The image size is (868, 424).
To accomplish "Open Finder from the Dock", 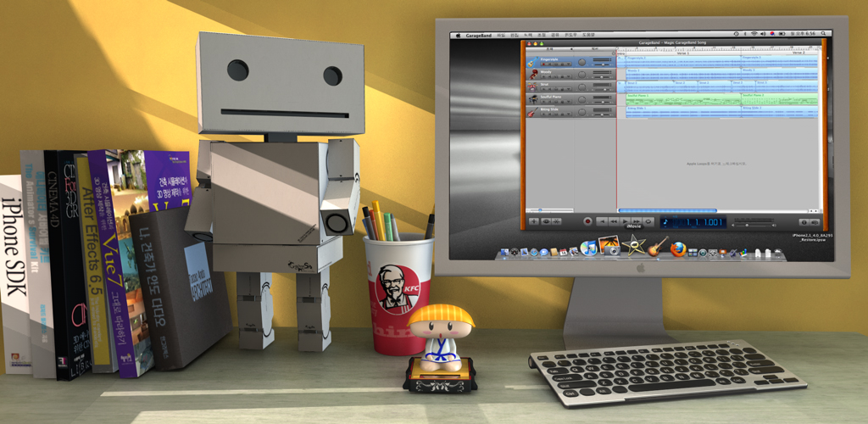I will (x=504, y=252).
